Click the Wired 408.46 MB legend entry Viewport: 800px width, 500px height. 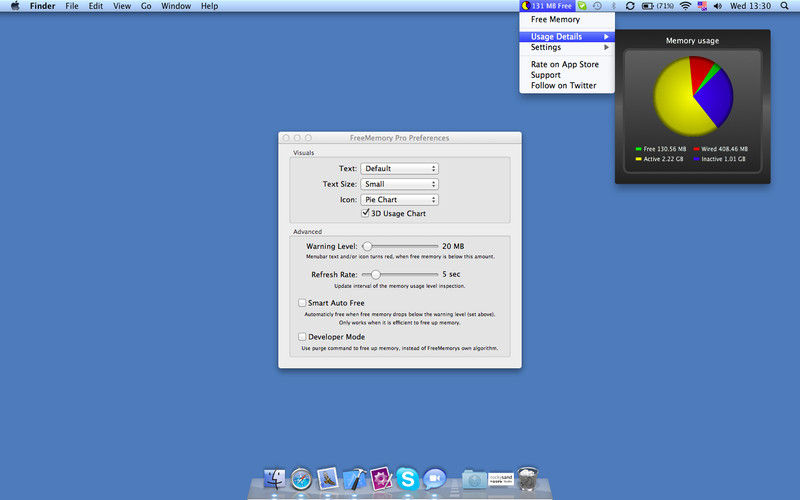coord(720,149)
